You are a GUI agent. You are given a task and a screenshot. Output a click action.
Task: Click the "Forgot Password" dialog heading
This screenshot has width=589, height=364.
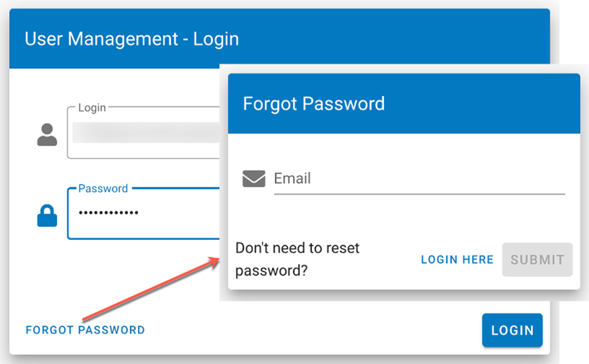pos(314,104)
